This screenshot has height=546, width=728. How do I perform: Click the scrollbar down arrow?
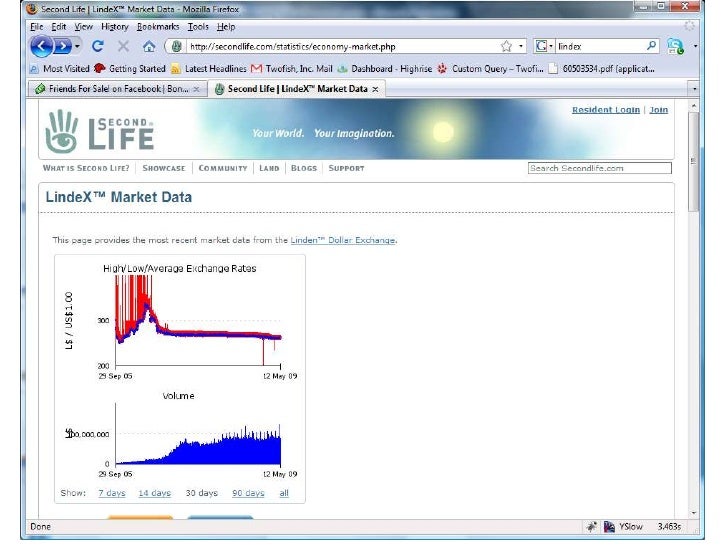[x=694, y=513]
